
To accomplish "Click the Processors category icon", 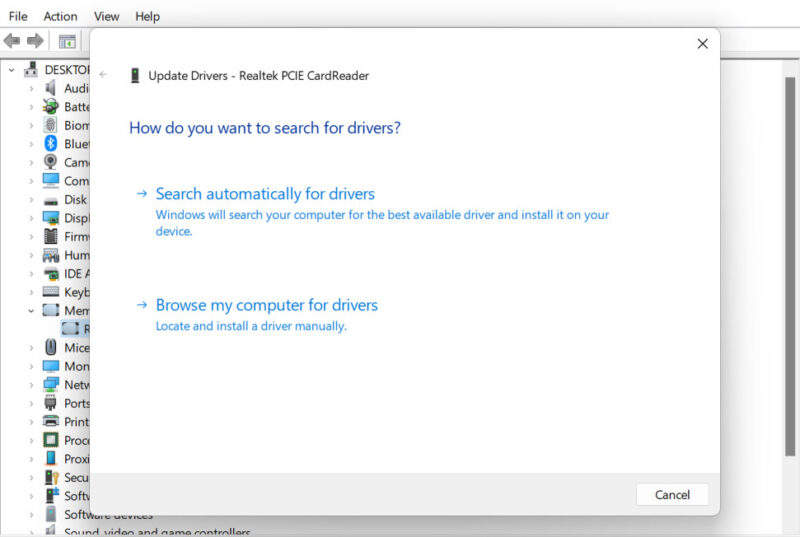I will pos(51,440).
